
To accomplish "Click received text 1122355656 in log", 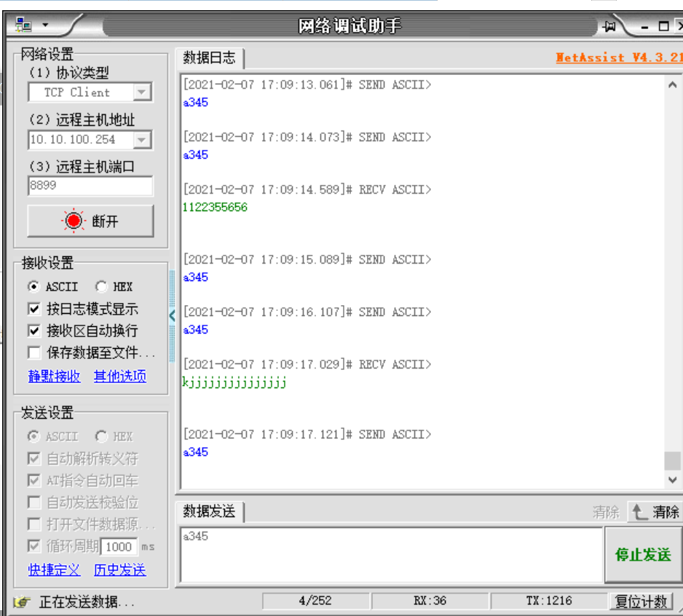I will pos(215,207).
